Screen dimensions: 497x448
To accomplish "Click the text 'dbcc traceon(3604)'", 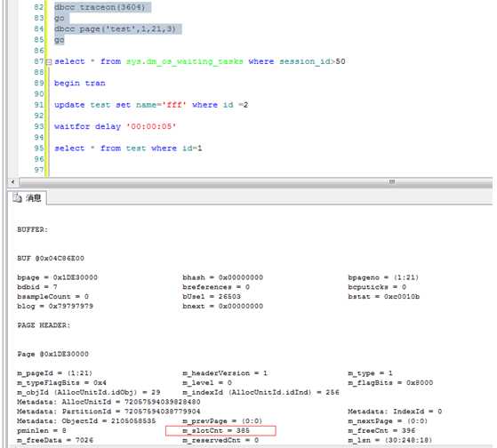I will [100, 7].
